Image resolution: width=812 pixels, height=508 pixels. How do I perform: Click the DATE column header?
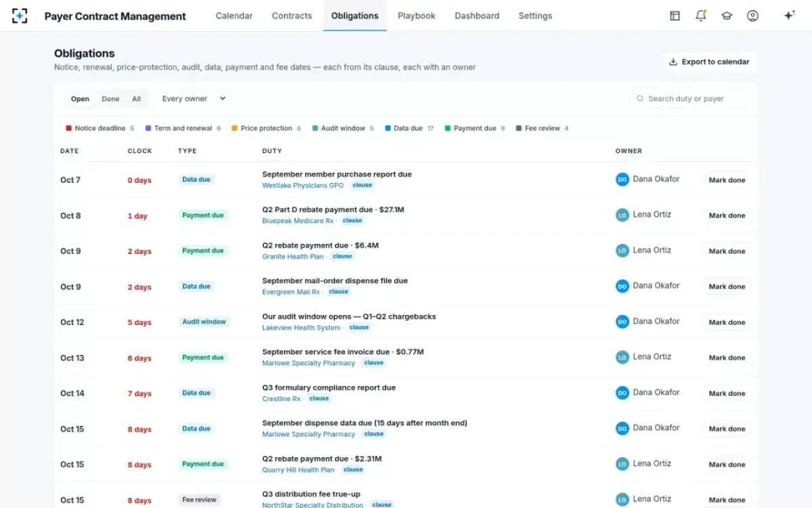pyautogui.click(x=70, y=151)
